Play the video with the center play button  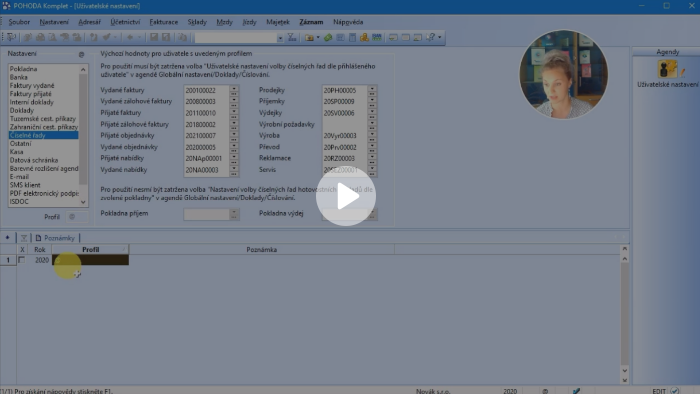(346, 196)
